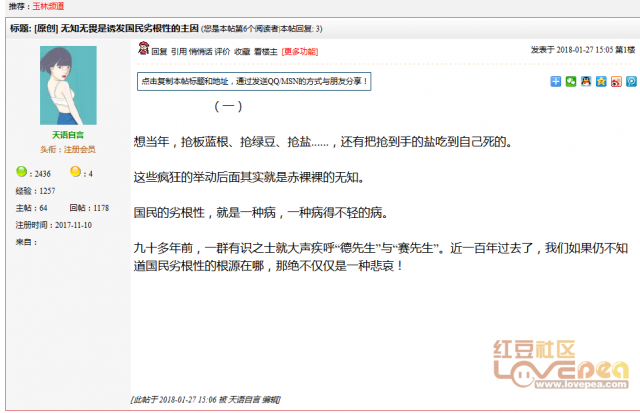
Task: Click the 注册时间：2017-11-10 text
Action: 54,225
